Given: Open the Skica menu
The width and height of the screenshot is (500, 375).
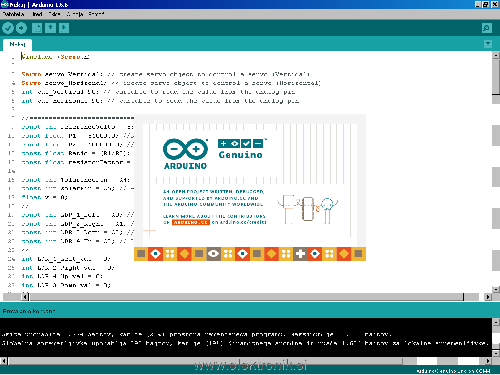Looking at the screenshot, I should tap(55, 14).
